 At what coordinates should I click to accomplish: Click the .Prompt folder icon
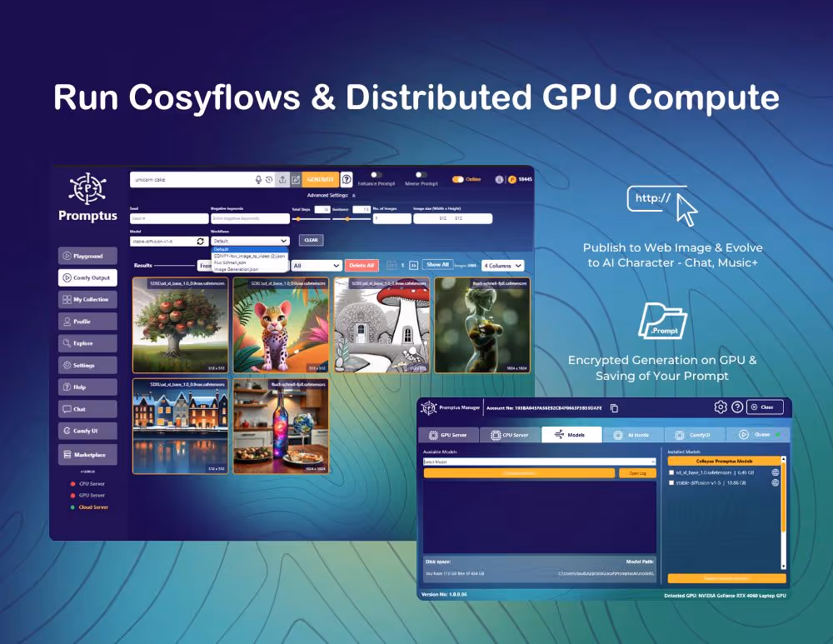click(662, 321)
